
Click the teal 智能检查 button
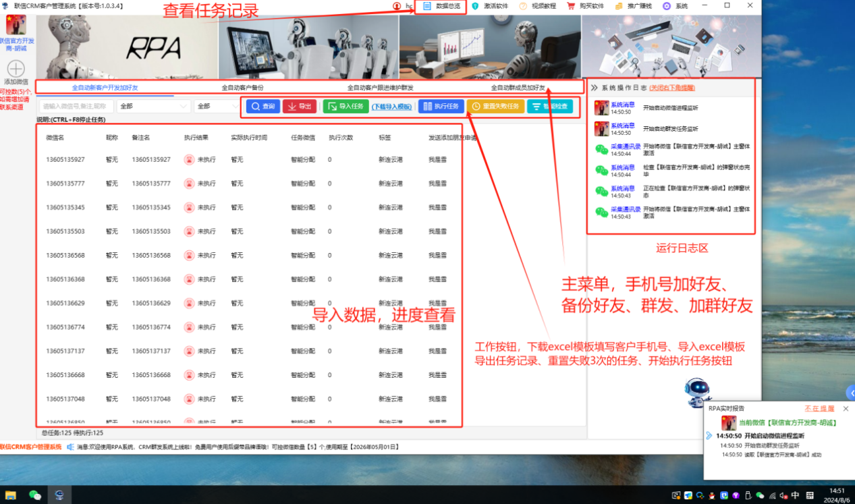click(550, 106)
